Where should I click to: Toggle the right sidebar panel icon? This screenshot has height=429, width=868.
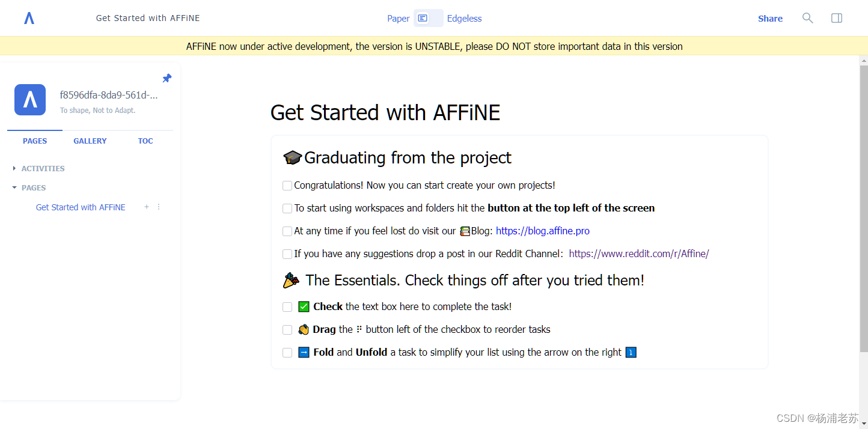pyautogui.click(x=837, y=18)
